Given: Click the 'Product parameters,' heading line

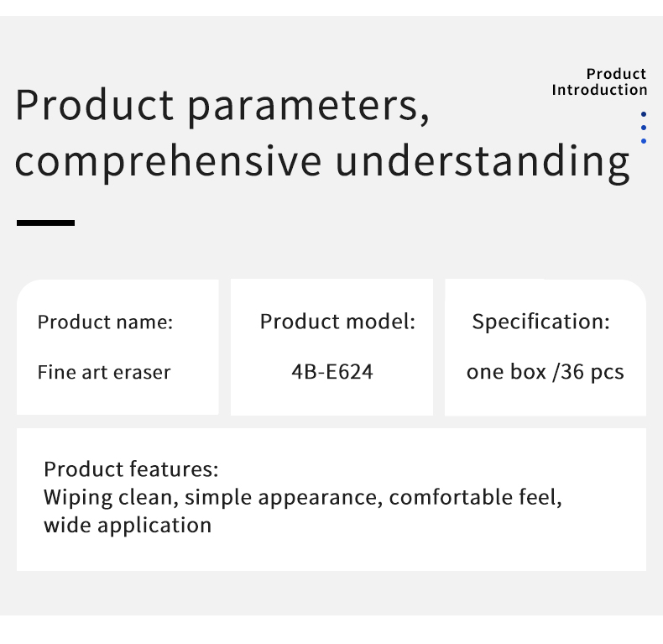Looking at the screenshot, I should (222, 107).
